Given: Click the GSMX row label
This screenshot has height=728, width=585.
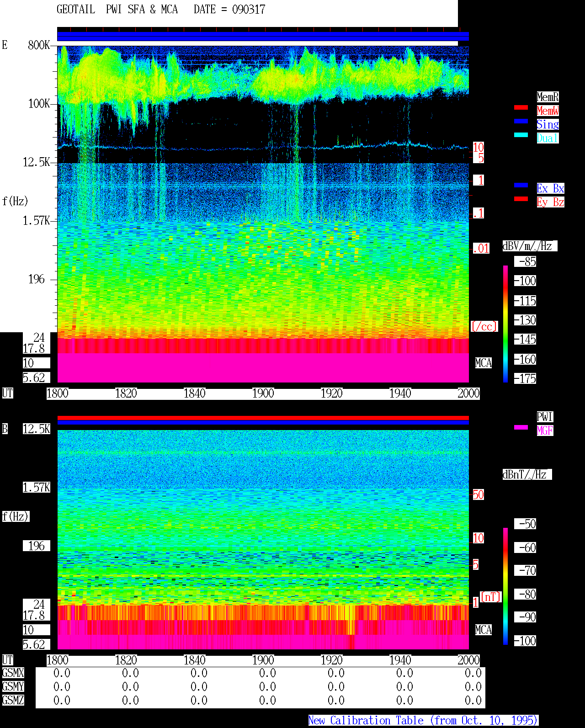Looking at the screenshot, I should point(13,673).
